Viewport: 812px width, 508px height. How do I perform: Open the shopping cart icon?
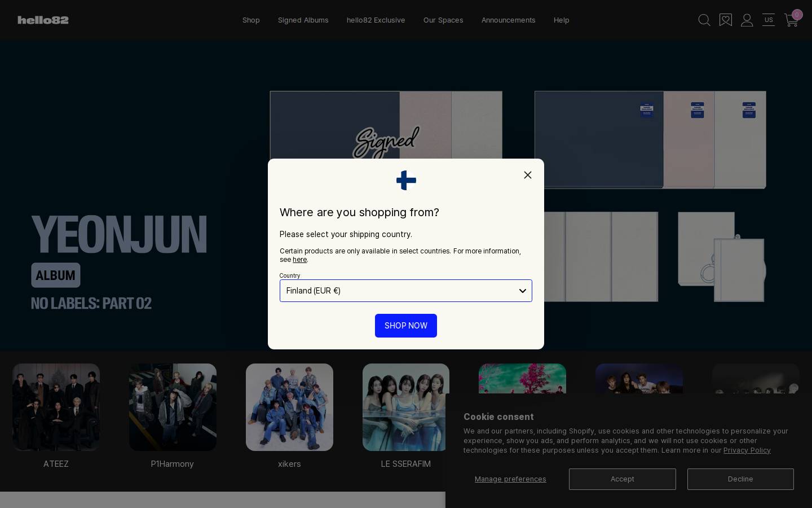click(x=791, y=21)
